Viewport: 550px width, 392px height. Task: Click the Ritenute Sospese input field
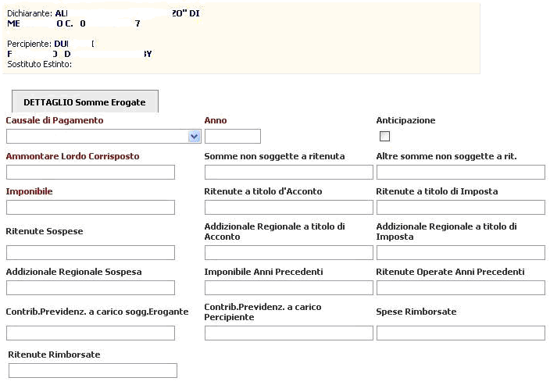[x=91, y=253]
